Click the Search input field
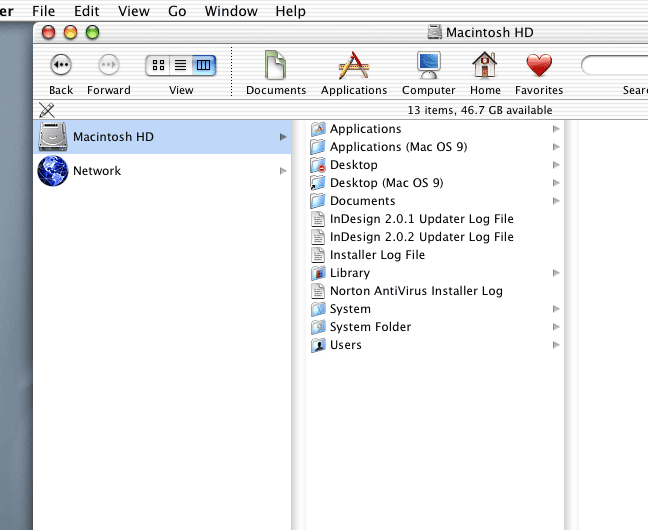 [x=614, y=65]
